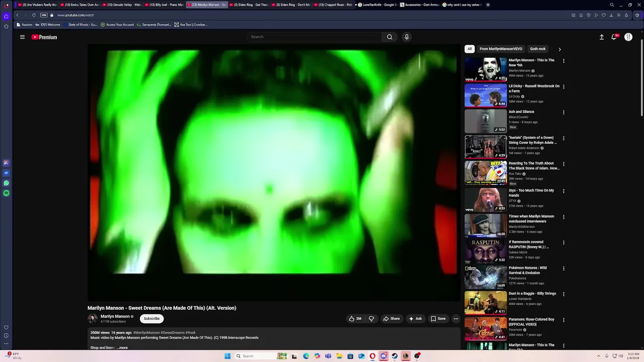Open options menu for Pokémon Natures video

coord(563,268)
